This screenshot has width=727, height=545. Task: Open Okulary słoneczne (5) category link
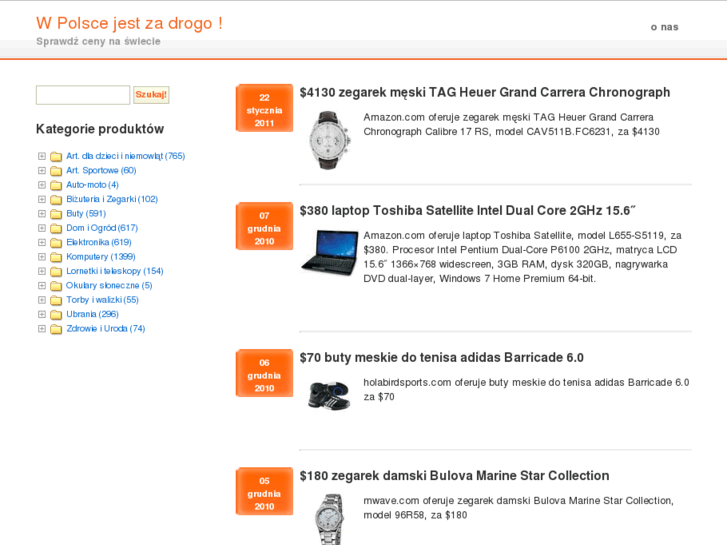coord(109,285)
